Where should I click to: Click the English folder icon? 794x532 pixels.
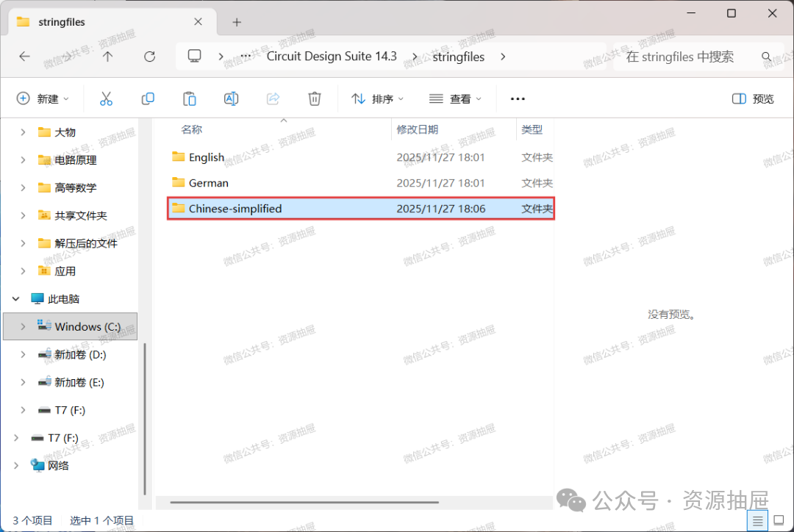tap(178, 157)
